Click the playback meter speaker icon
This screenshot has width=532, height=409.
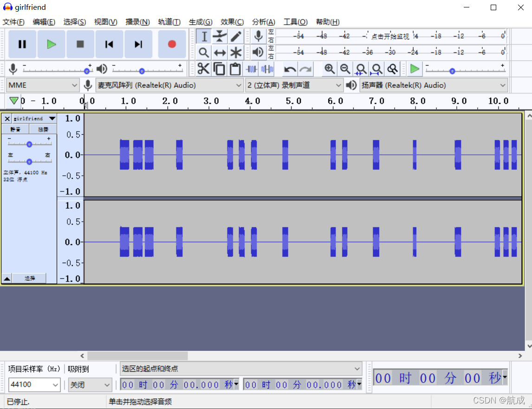pyautogui.click(x=258, y=52)
